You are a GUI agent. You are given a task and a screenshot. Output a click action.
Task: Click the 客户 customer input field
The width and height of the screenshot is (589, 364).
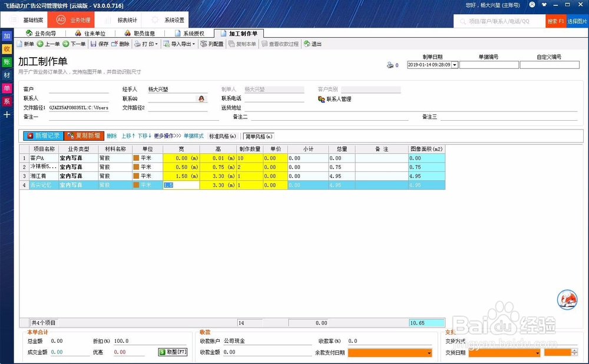[79, 89]
